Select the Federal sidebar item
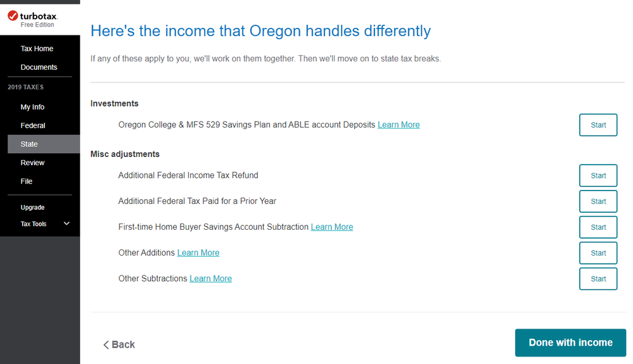 click(33, 126)
